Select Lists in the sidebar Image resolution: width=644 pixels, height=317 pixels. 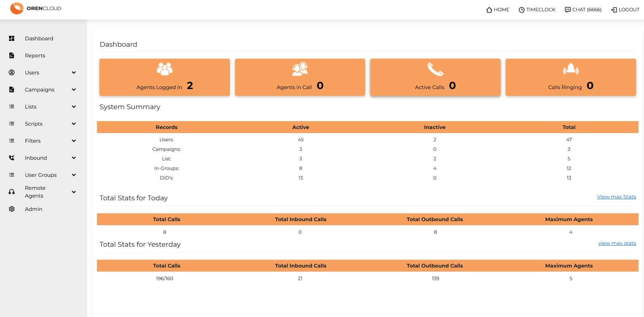31,107
